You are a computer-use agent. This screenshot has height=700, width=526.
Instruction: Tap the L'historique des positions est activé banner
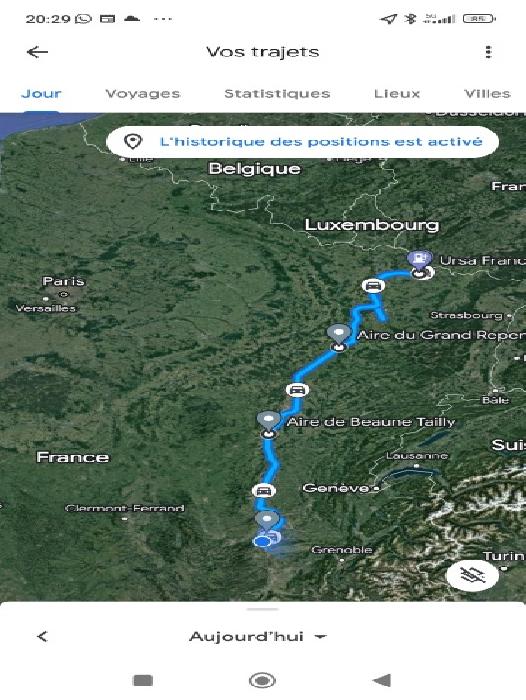302,142
